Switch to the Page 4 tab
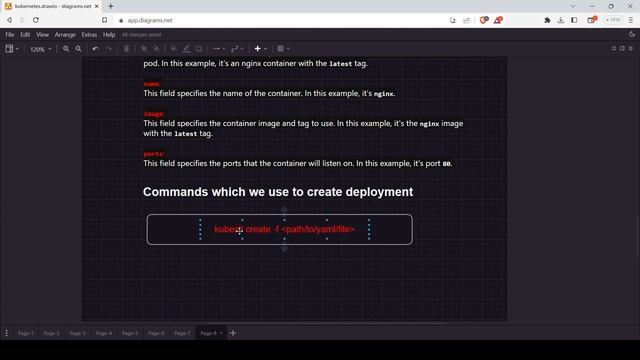Screen dimensions: 640x360 104,333
